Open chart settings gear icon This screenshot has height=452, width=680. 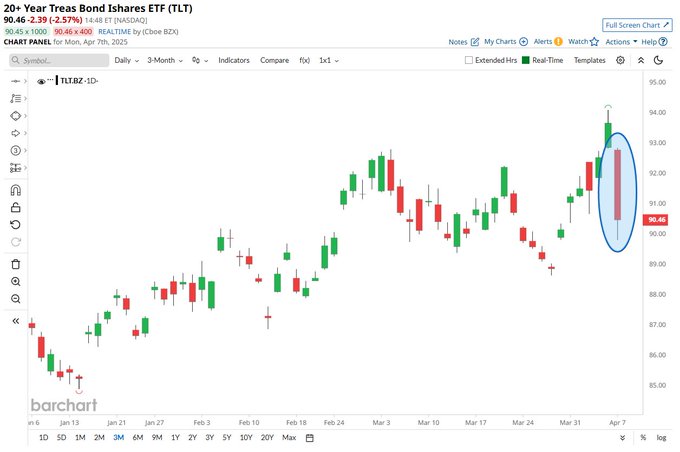[620, 60]
